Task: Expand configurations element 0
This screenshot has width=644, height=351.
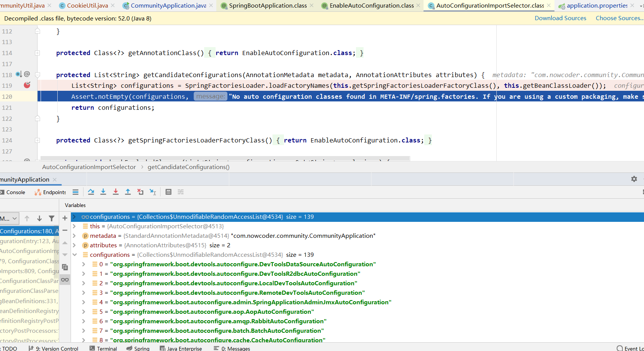Action: click(x=84, y=264)
